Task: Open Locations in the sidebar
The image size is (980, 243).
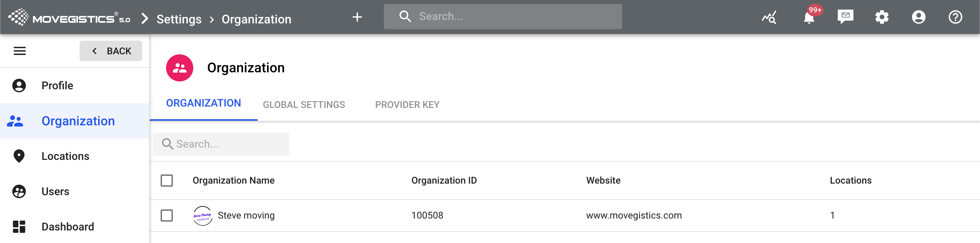Action: 65,156
